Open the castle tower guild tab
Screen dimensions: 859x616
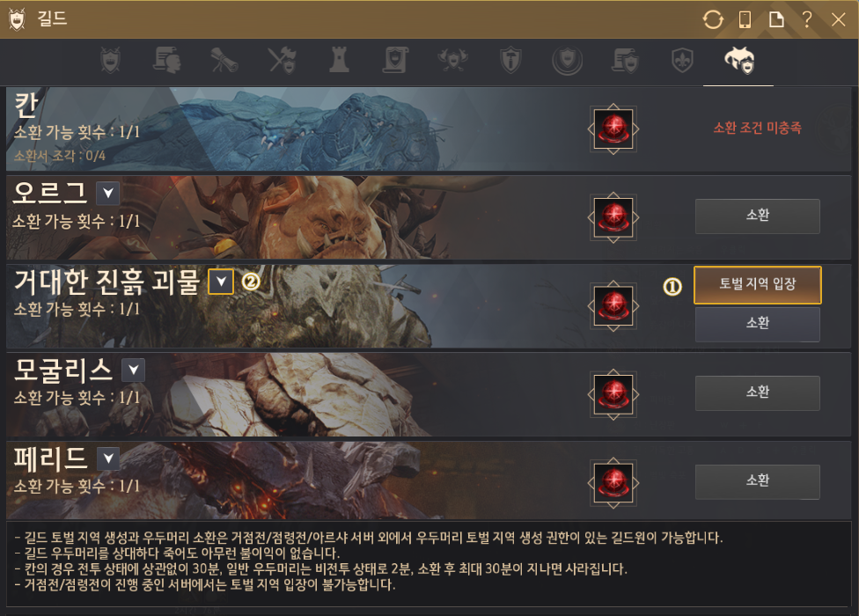(x=339, y=59)
